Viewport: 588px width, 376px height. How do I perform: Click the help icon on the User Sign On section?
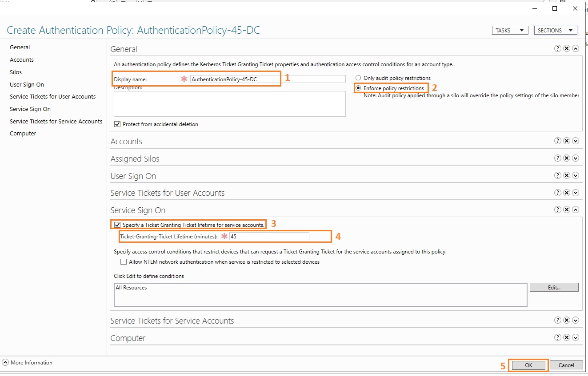558,175
